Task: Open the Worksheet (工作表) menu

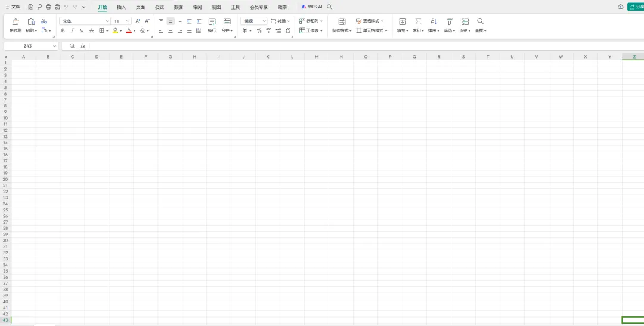Action: click(x=311, y=31)
